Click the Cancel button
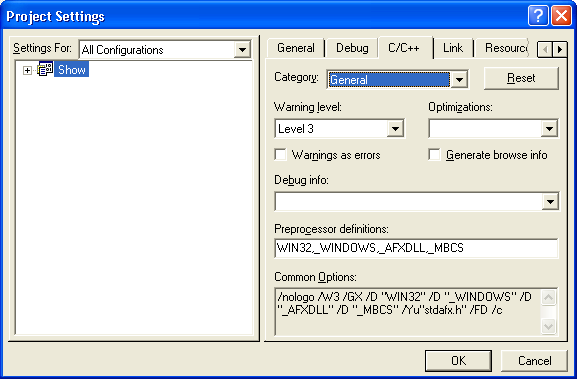 pyautogui.click(x=534, y=361)
